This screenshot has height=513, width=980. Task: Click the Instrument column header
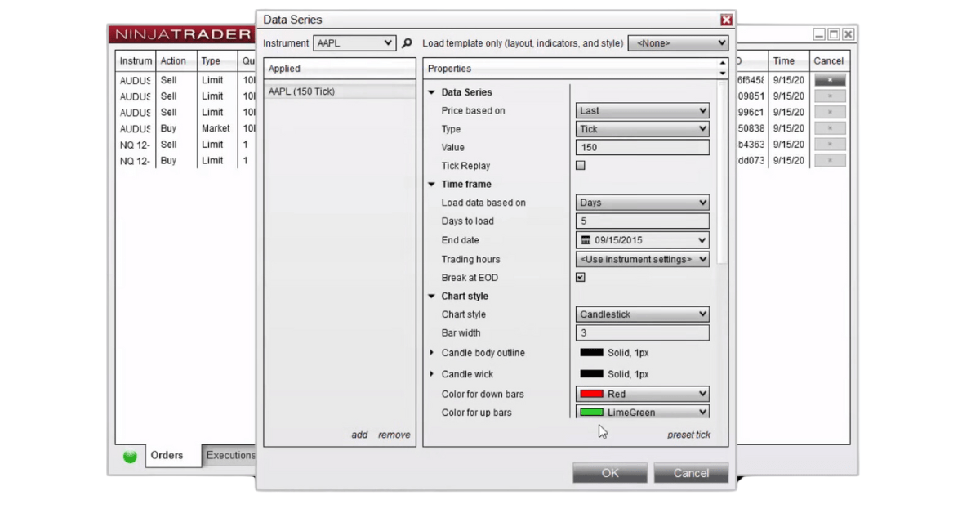coord(136,61)
